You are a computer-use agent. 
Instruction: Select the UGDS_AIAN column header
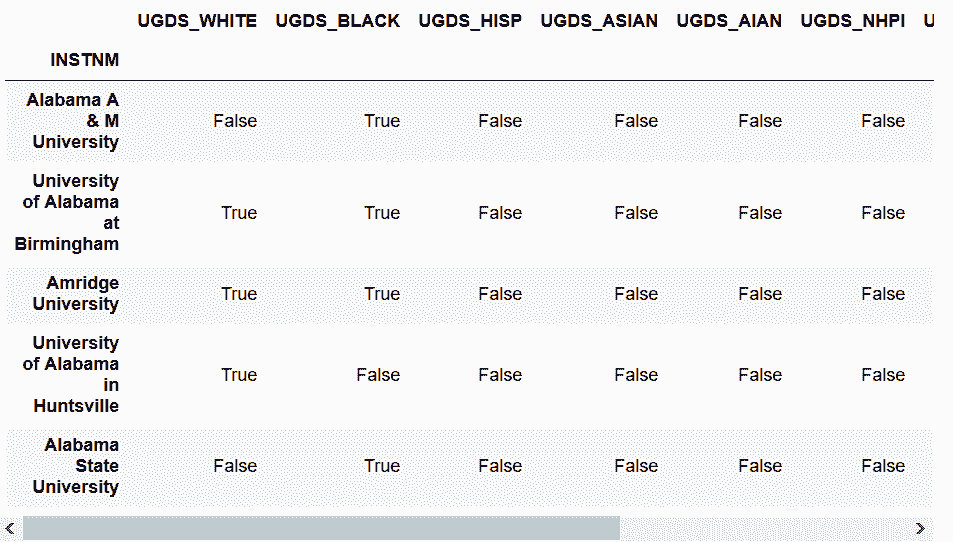point(729,21)
